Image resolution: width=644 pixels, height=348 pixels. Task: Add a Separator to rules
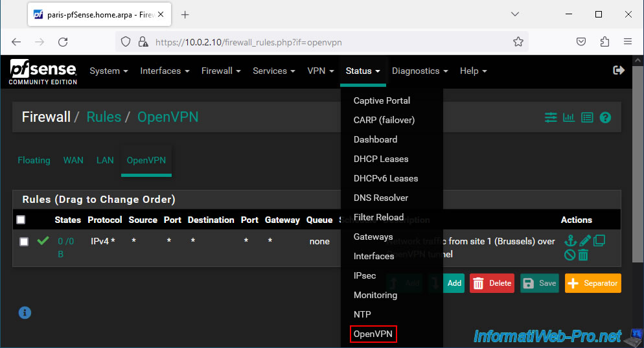click(593, 283)
